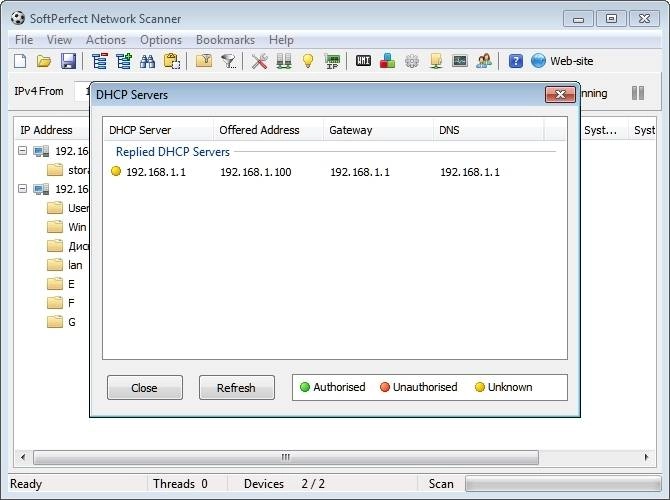This screenshot has width=670, height=500.
Task: Click the IP network card icon
Action: [332, 61]
